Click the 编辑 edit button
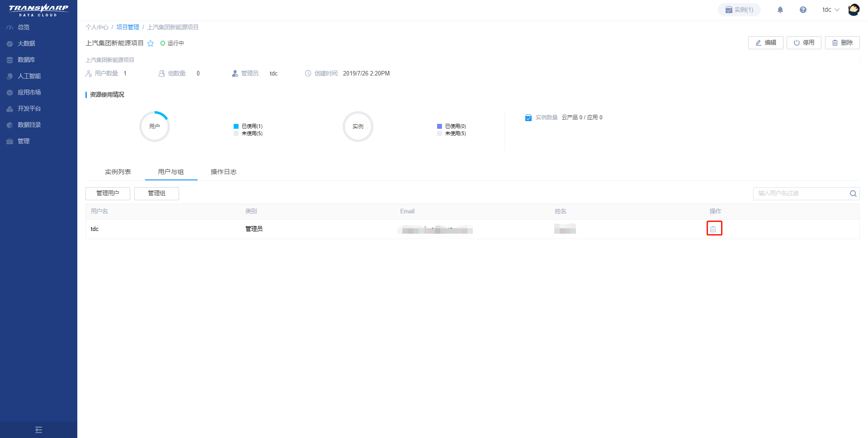The height and width of the screenshot is (438, 868). pos(765,42)
